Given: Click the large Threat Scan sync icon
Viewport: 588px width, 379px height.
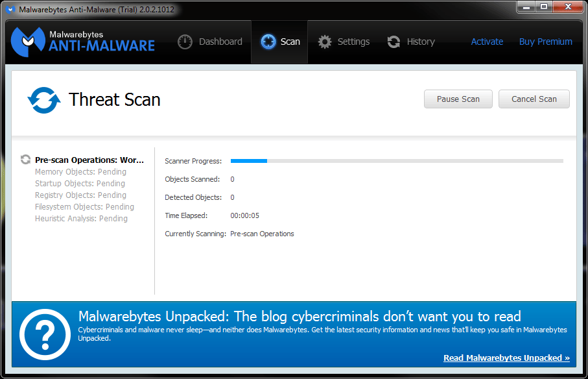Looking at the screenshot, I should coord(43,100).
